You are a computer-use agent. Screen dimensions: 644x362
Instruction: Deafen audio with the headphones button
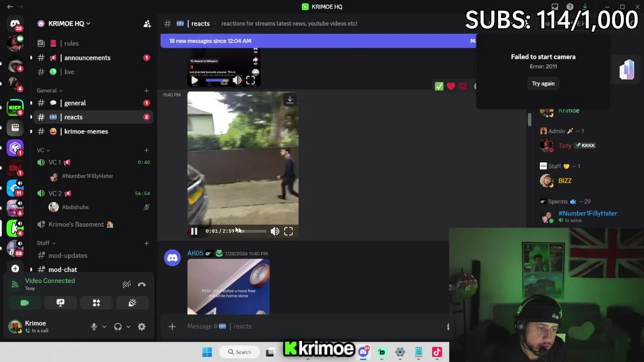pos(118,327)
